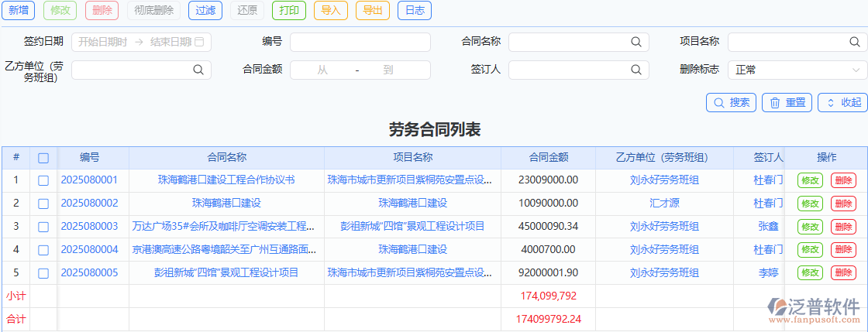868x332 pixels.
Task: Click the 导出 button
Action: pyautogui.click(x=373, y=11)
